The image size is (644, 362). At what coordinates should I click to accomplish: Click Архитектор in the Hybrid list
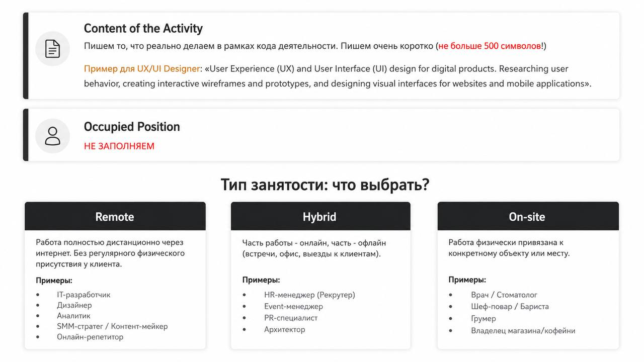pyautogui.click(x=285, y=330)
